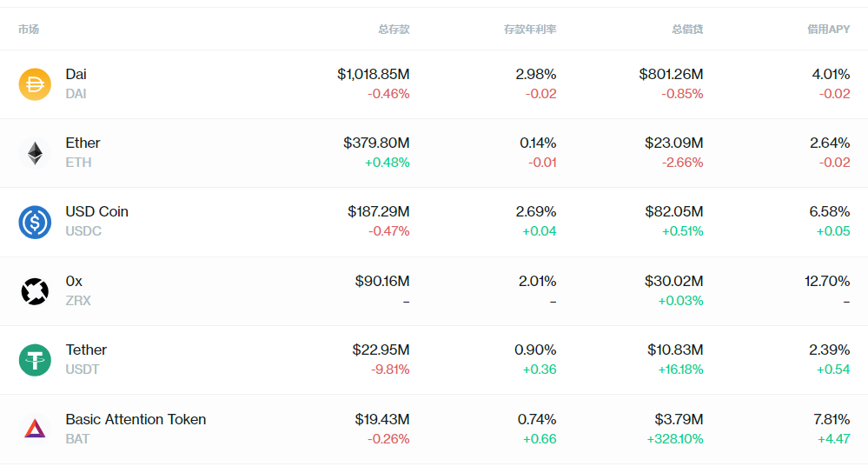This screenshot has height=473, width=868.
Task: Select Tether total deposits $22.95M
Action: tap(381, 350)
